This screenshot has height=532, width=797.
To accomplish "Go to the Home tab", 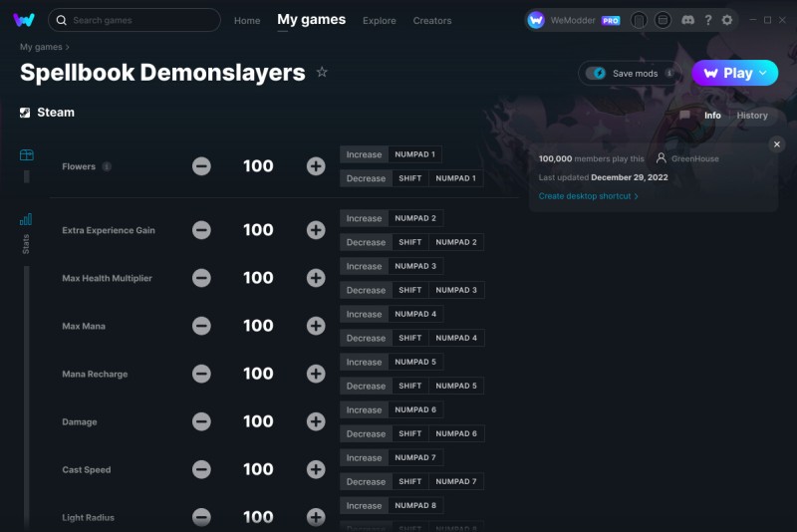I will (x=247, y=20).
